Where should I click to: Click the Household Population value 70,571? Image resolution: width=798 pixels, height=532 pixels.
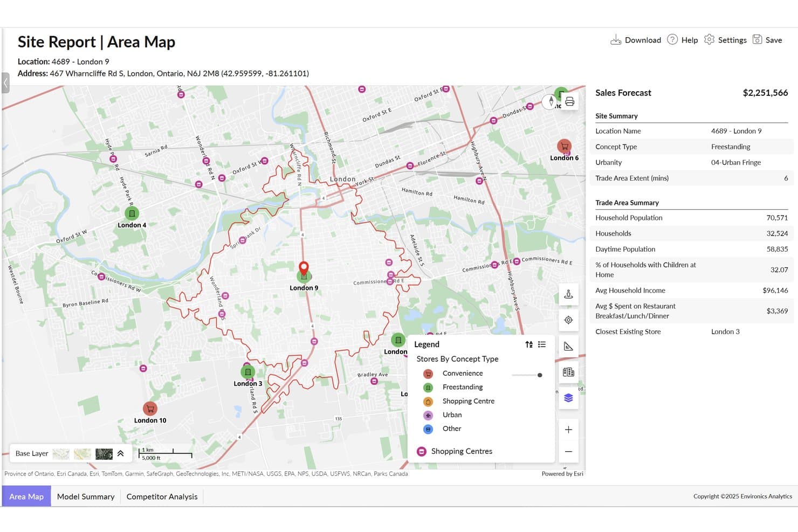777,218
